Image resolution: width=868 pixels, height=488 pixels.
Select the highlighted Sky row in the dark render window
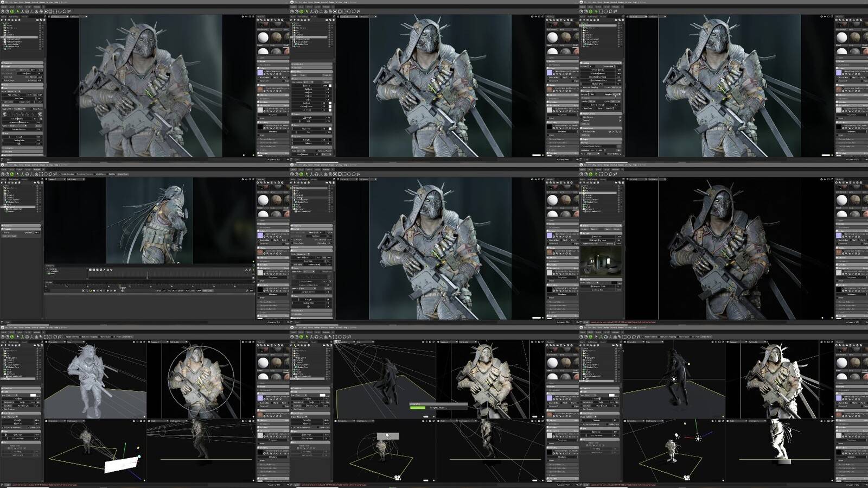pos(598,192)
